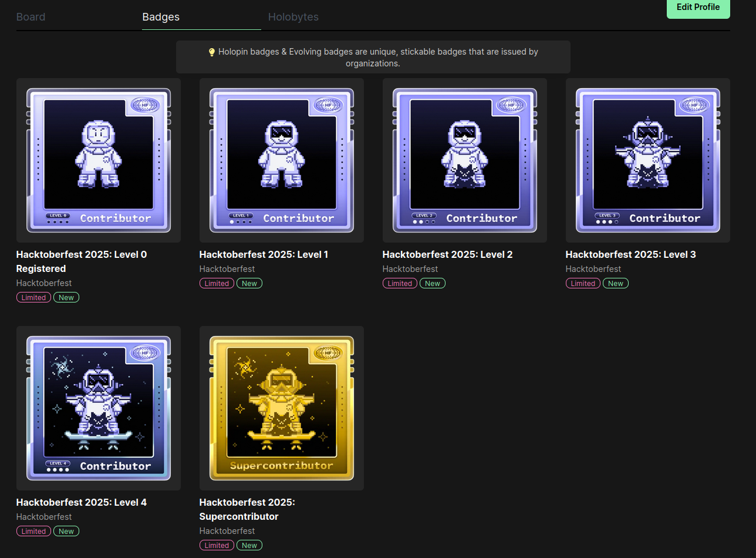The height and width of the screenshot is (558, 756).
Task: Click the lightbulb icon in info banner
Action: (212, 52)
